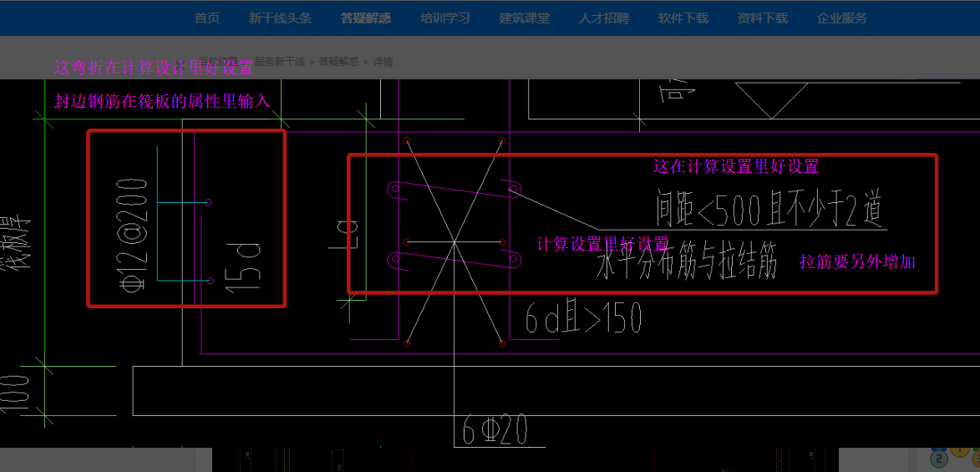Click the rotated rebar label Φ12@200
Screen dimensions: 980x472
[132, 235]
